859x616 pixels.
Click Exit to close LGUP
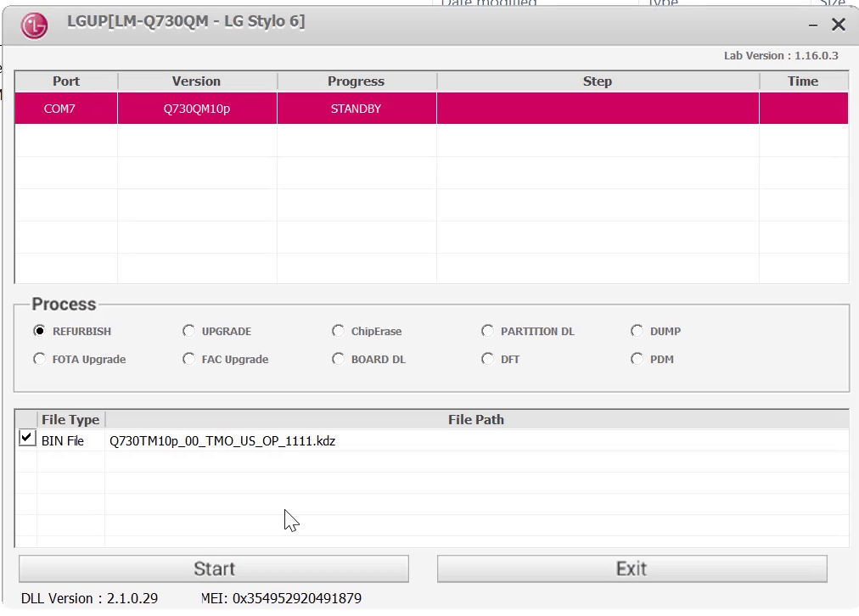tap(631, 568)
